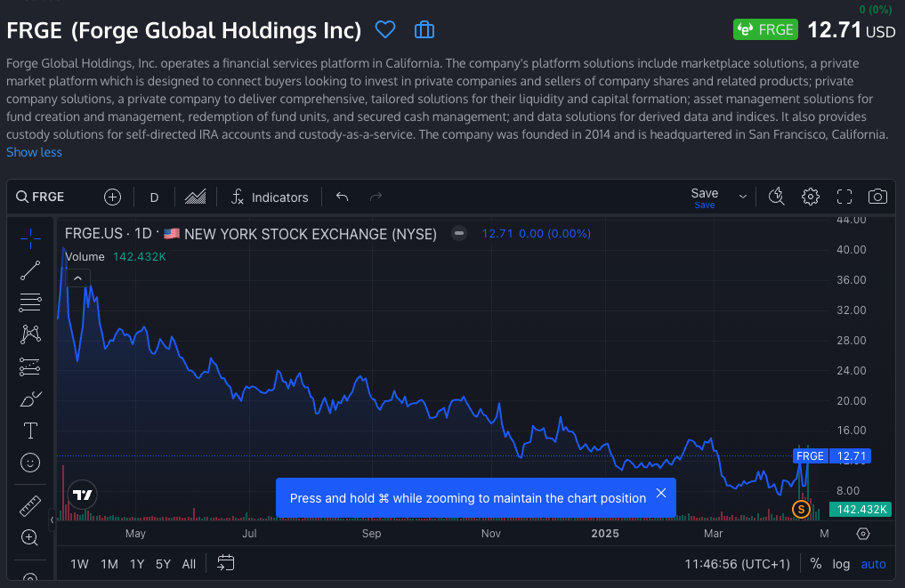Enter fullscreen chart mode

click(x=844, y=197)
